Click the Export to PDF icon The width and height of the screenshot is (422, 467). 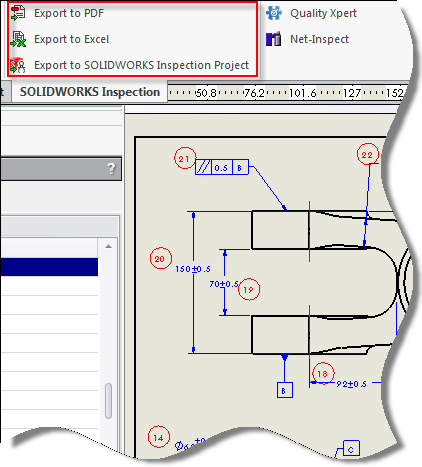click(x=18, y=13)
